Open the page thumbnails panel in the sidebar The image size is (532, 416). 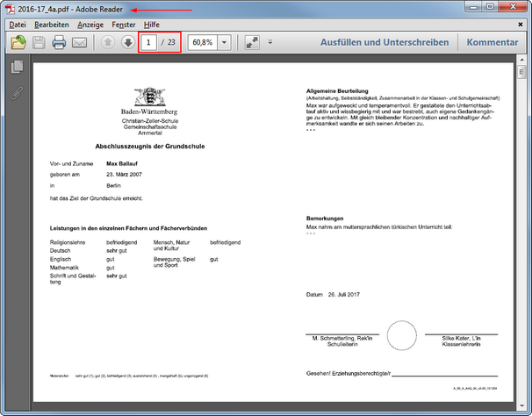pos(16,68)
